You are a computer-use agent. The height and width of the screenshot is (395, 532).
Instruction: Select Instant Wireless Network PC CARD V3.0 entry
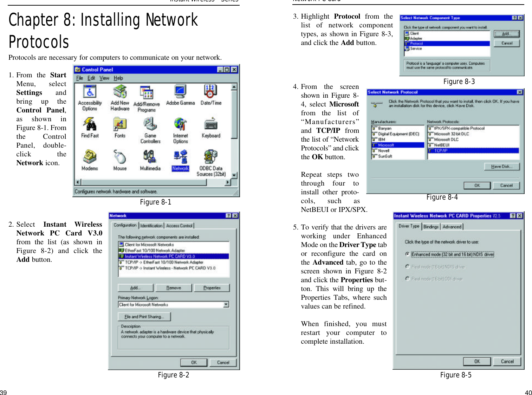174,256
